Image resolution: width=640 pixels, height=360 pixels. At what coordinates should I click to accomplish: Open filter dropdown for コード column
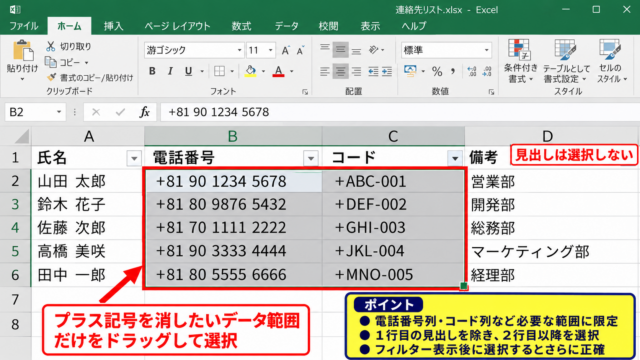tap(455, 158)
